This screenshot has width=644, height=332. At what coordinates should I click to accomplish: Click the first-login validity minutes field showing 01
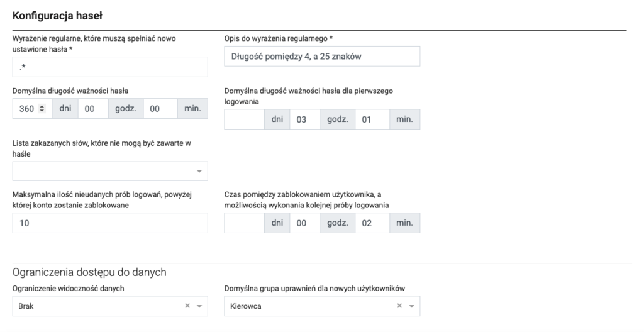(372, 119)
